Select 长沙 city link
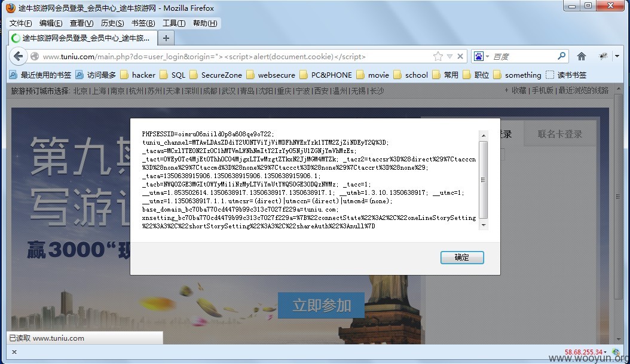Viewport: 630px width, 364px height. point(377,91)
